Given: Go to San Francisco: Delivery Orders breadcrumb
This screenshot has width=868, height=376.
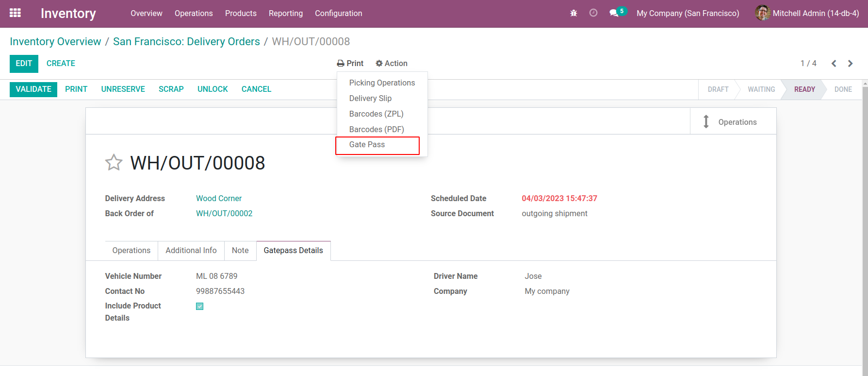Looking at the screenshot, I should tap(186, 42).
